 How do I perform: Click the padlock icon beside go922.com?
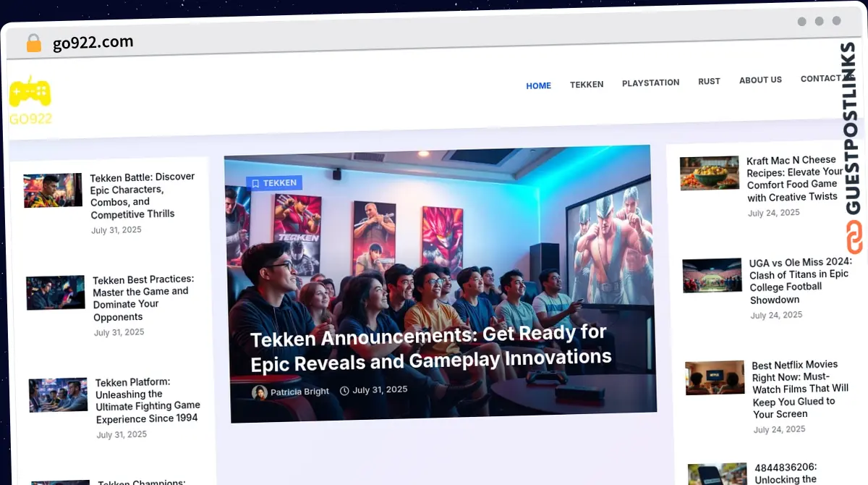pos(33,43)
